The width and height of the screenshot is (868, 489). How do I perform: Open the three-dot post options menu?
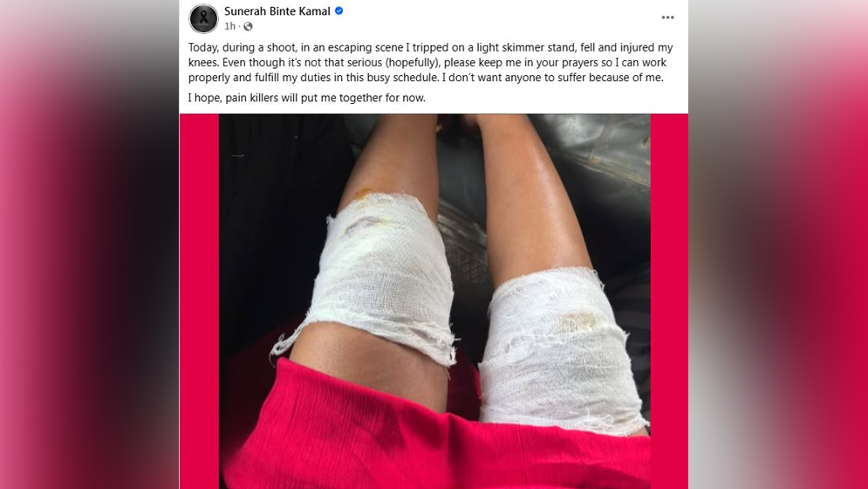click(x=667, y=17)
